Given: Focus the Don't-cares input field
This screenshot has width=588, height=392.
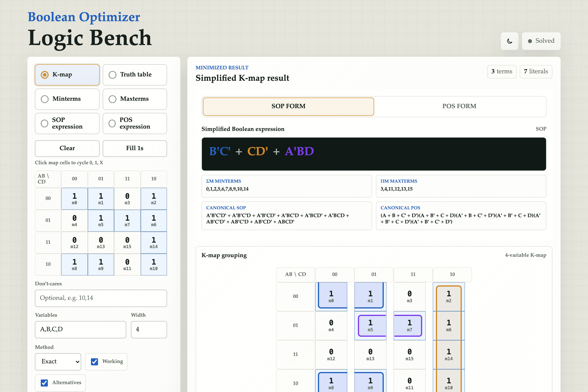Looking at the screenshot, I should 101,298.
